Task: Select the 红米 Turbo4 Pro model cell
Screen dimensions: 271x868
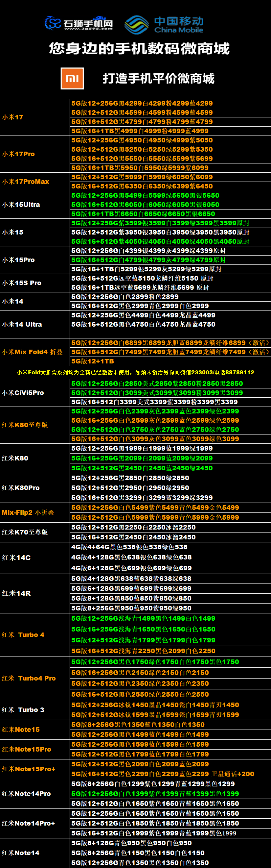Action: [29, 678]
